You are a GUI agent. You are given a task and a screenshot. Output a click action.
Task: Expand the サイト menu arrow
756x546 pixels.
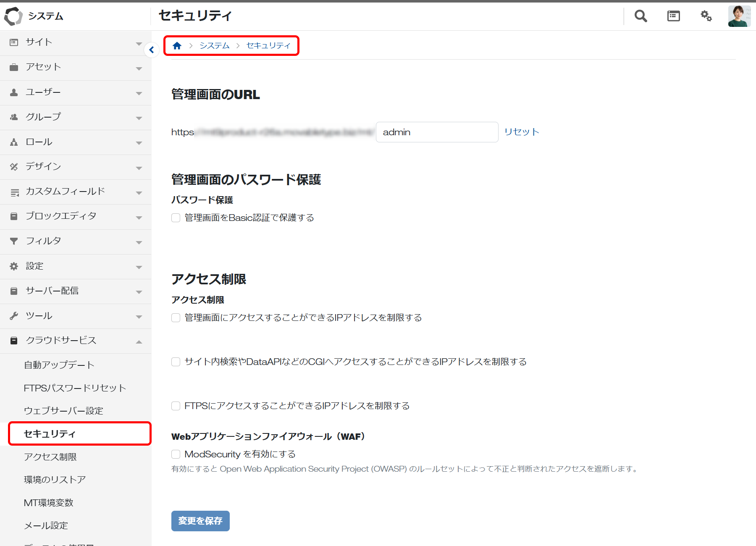coord(139,44)
